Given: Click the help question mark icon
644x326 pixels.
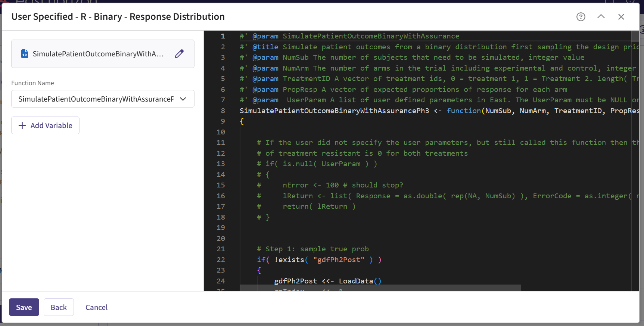Looking at the screenshot, I should click(x=581, y=17).
